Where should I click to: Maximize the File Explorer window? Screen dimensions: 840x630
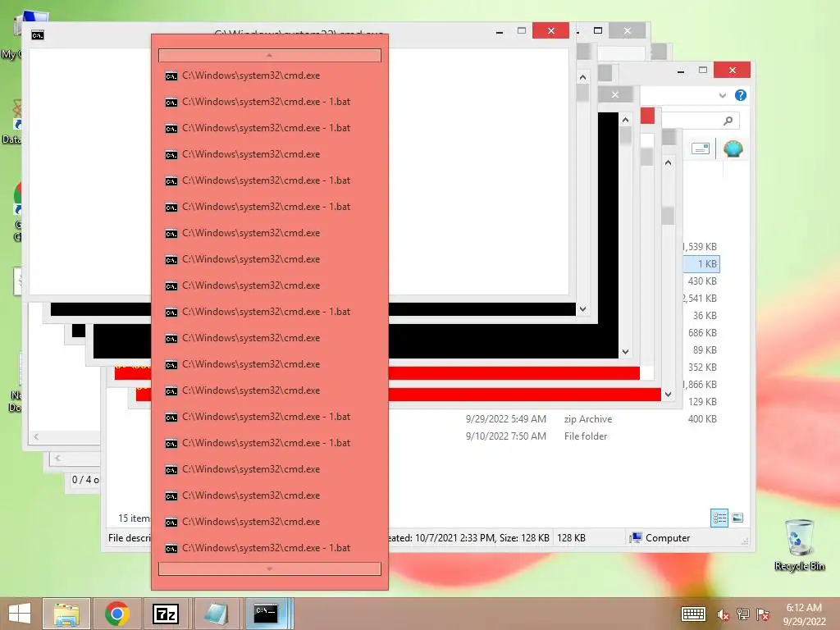[x=703, y=71]
